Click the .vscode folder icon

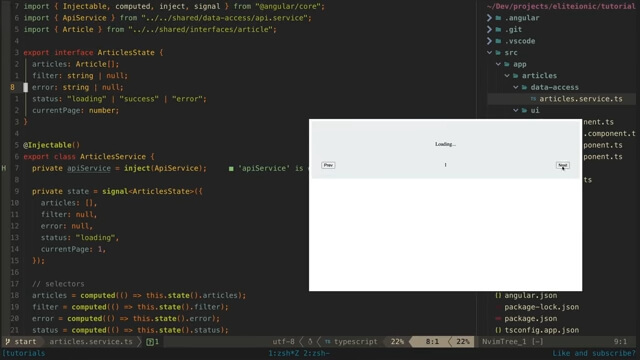498,41
